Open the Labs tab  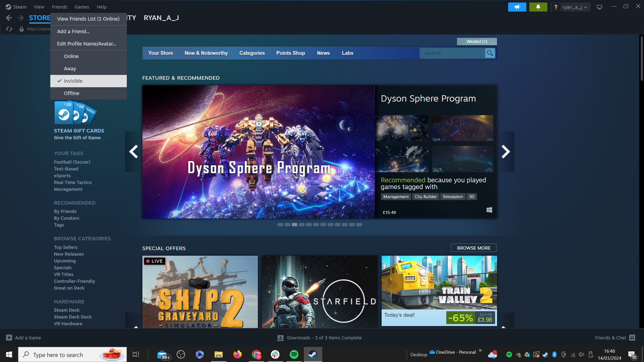click(347, 53)
